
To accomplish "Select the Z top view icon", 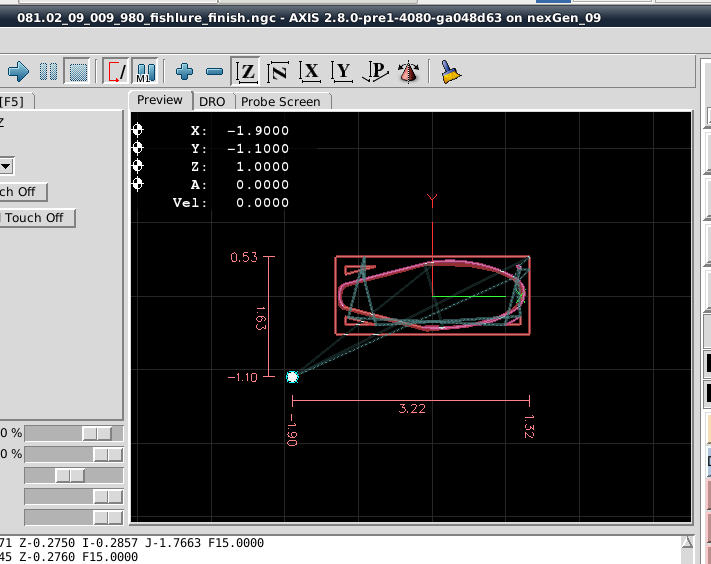I will (245, 71).
